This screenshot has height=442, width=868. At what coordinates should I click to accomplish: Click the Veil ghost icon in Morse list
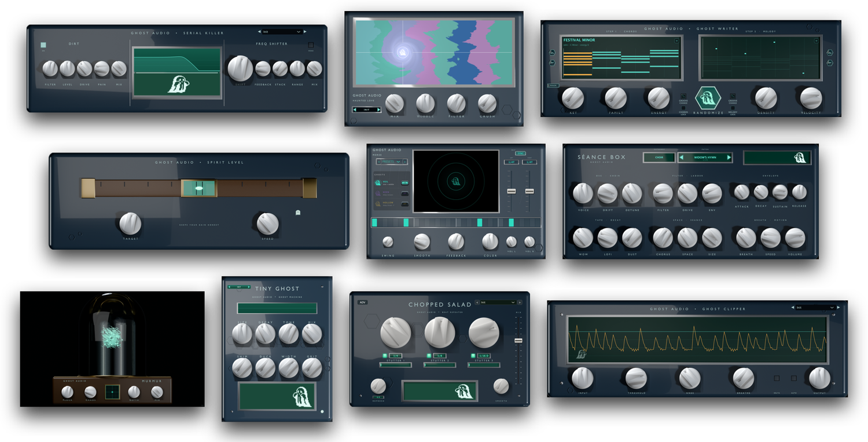[x=378, y=182]
